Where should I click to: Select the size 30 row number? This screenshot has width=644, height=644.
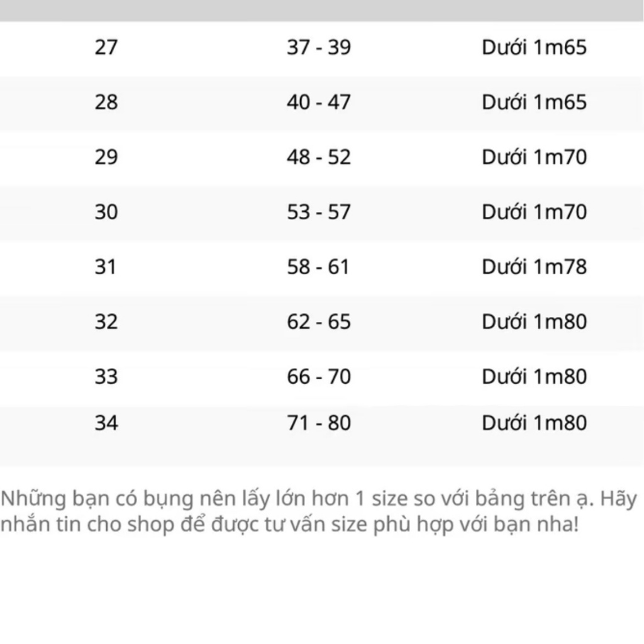106,212
